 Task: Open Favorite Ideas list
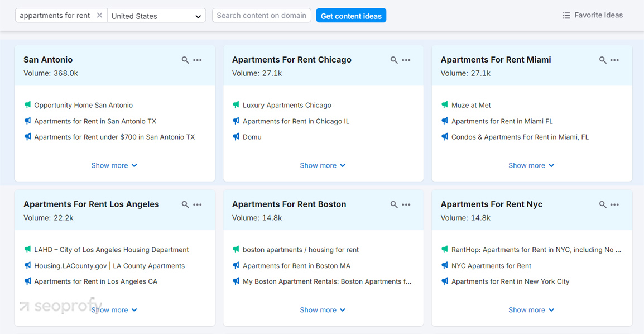click(x=592, y=15)
